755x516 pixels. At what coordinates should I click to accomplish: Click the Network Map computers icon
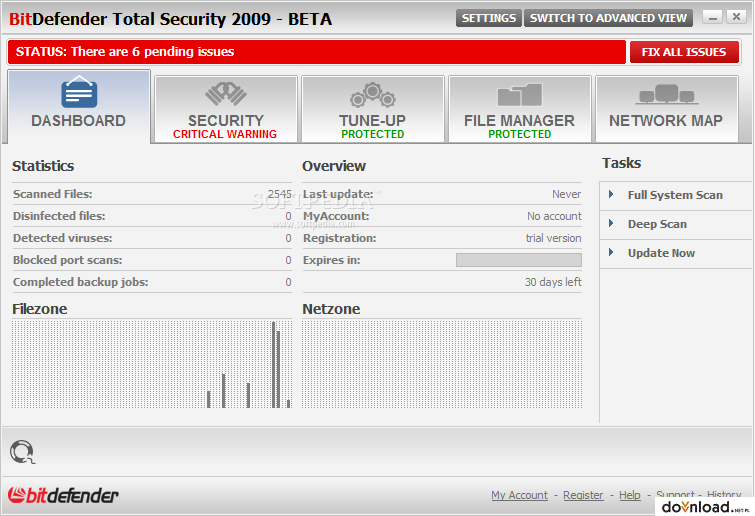point(666,94)
